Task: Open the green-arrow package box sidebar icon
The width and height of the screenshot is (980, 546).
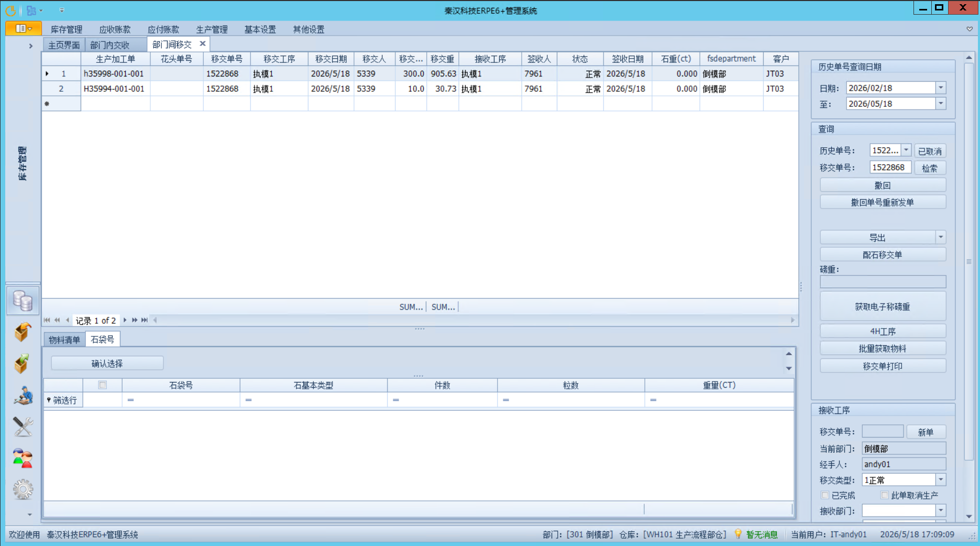Action: [23, 363]
